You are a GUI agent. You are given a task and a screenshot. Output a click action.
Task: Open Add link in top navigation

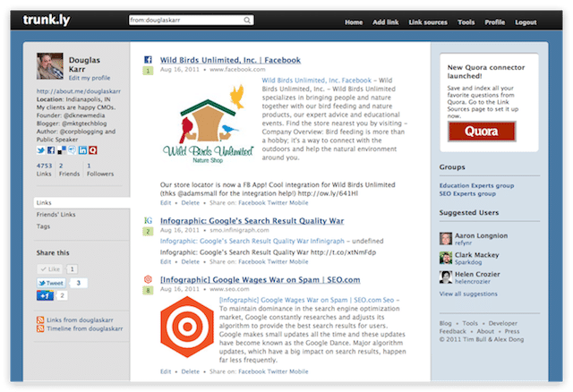click(386, 22)
